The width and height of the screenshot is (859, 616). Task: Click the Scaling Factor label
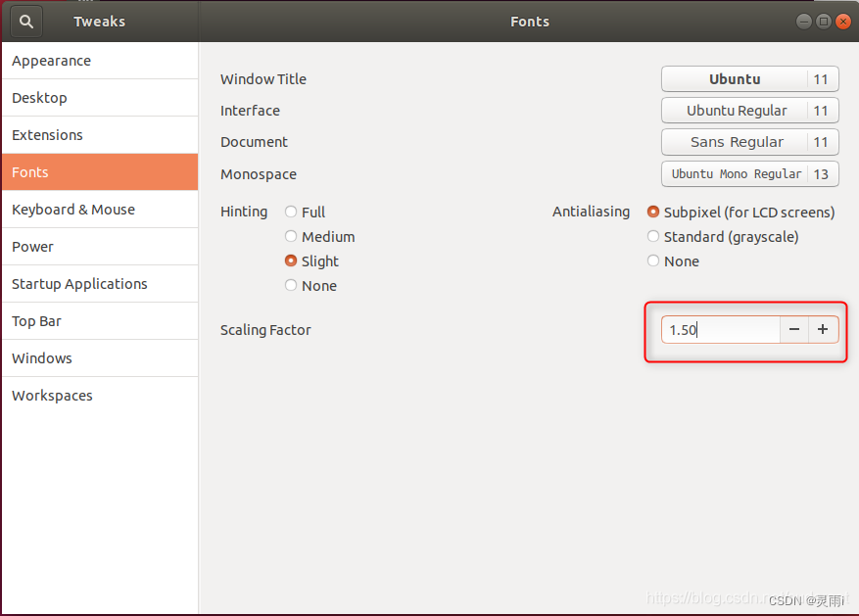coord(265,330)
